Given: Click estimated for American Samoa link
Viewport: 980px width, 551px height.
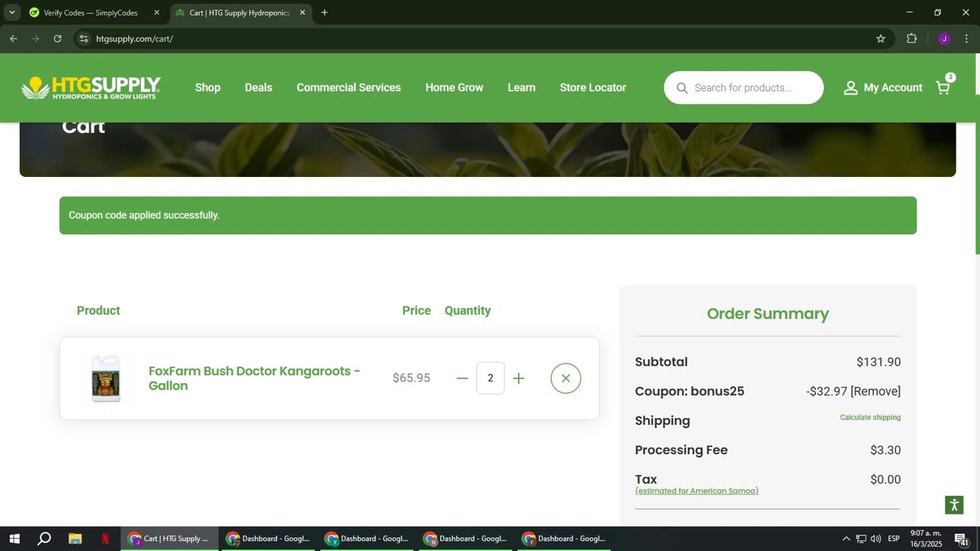Looking at the screenshot, I should pos(696,491).
